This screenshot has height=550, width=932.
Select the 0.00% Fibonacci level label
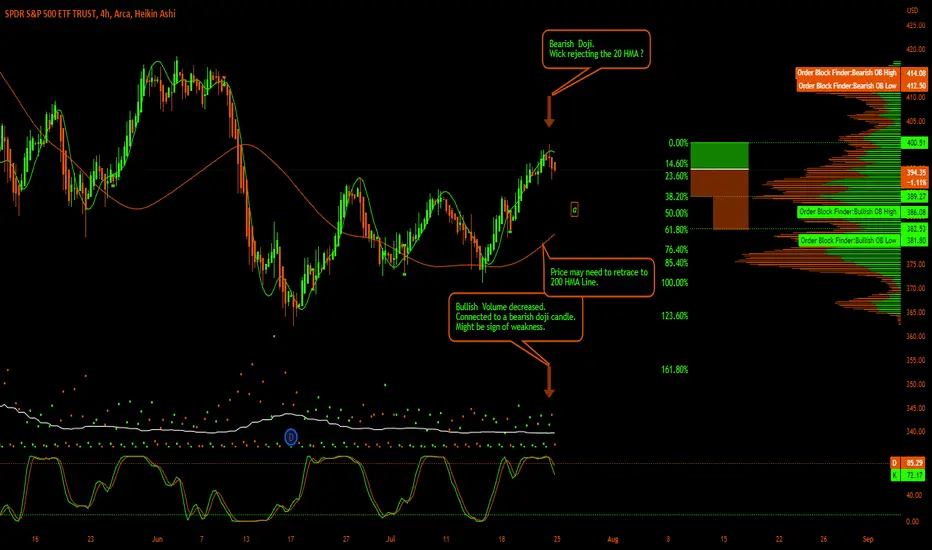pos(678,143)
